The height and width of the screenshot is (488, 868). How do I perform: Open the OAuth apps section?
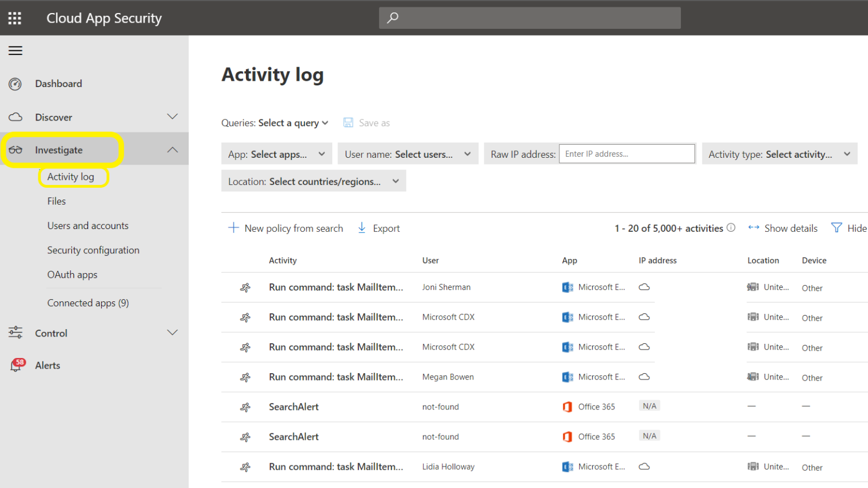[x=72, y=274]
